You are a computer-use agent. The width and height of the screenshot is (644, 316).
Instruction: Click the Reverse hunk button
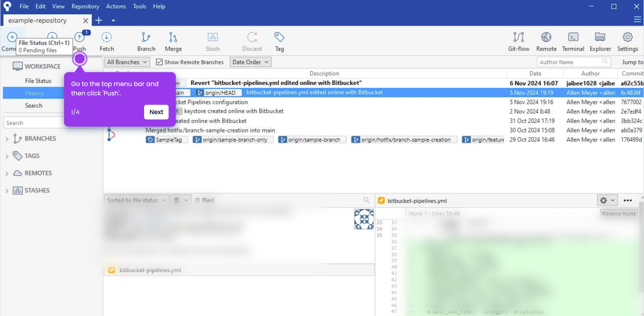pyautogui.click(x=619, y=214)
